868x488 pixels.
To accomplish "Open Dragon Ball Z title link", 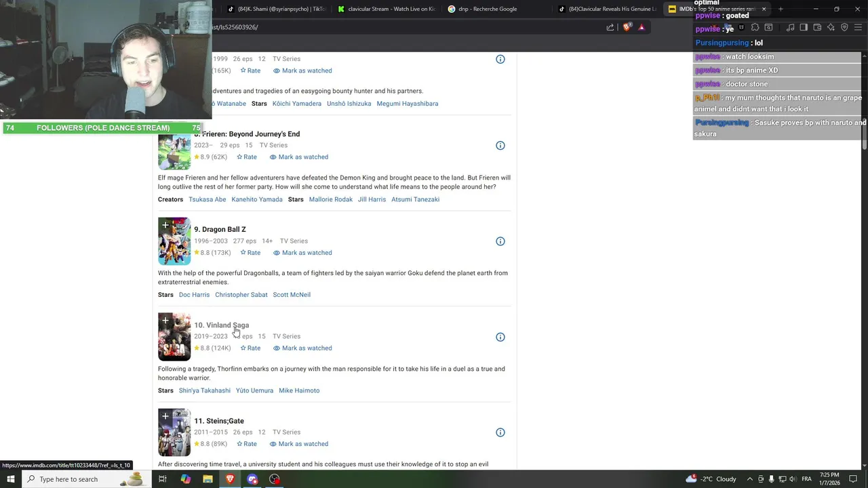I will click(x=220, y=230).
